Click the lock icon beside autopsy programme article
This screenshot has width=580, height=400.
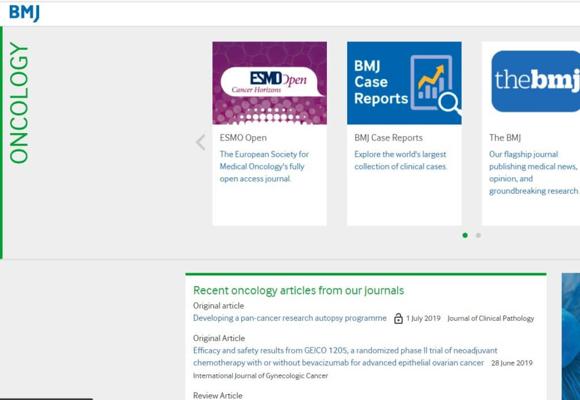coord(398,318)
